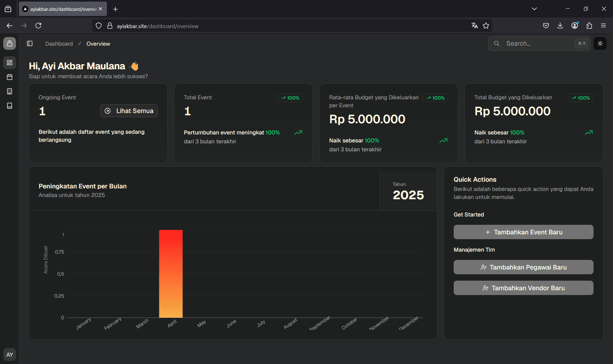Click the browser translate page icon
This screenshot has height=364, width=613.
pyautogui.click(x=474, y=26)
